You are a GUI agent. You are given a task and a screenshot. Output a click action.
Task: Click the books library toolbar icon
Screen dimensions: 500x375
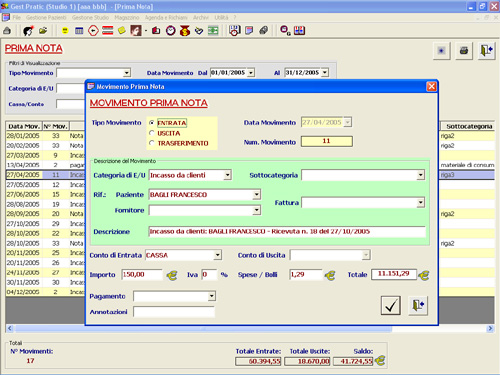299,31
